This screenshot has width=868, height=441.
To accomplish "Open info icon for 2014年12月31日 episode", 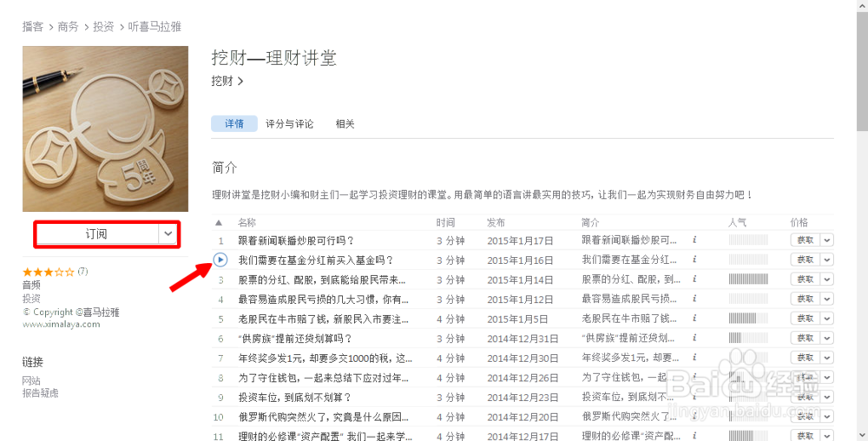I will pos(694,338).
